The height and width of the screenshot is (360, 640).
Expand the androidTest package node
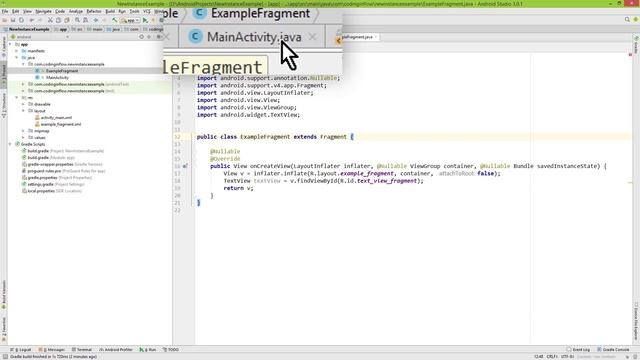[x=23, y=84]
